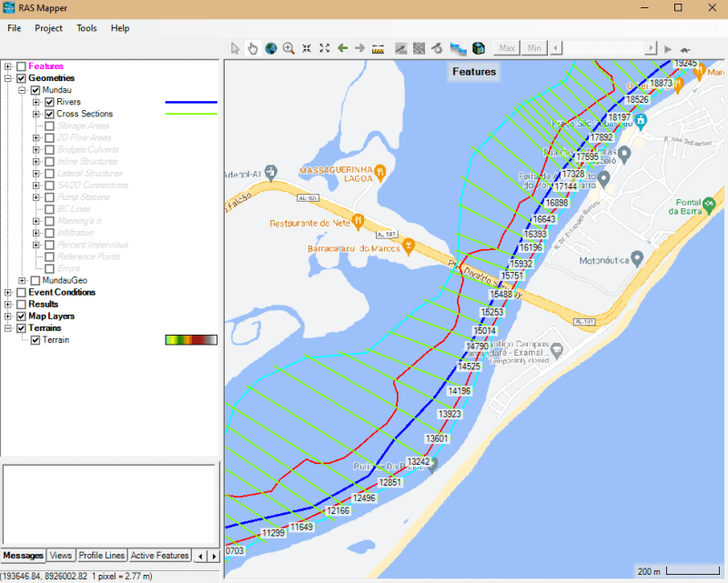Collapse the Mundau tree node
This screenshot has height=583, width=728.
[x=22, y=90]
